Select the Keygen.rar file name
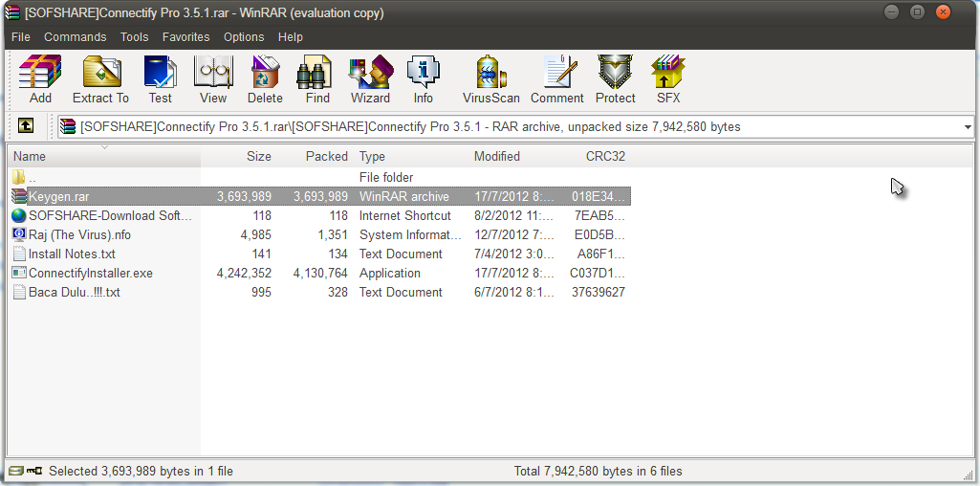The height and width of the screenshot is (486, 980). 58,196
